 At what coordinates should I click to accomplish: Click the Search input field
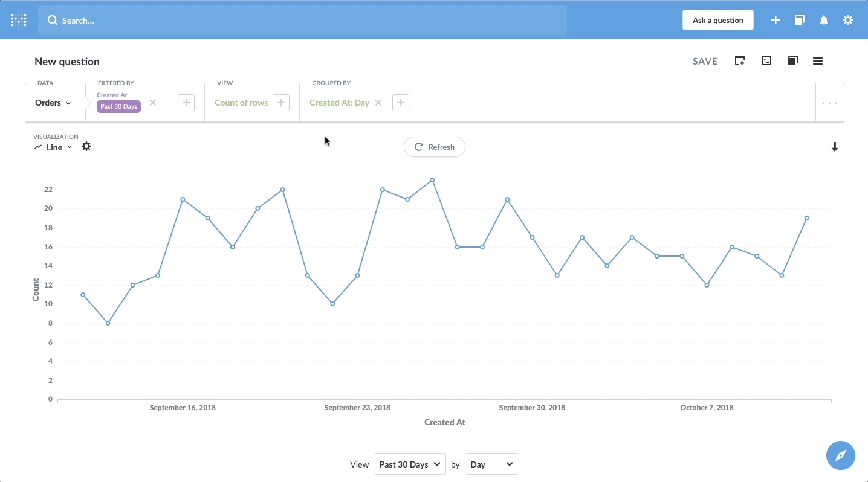click(302, 21)
